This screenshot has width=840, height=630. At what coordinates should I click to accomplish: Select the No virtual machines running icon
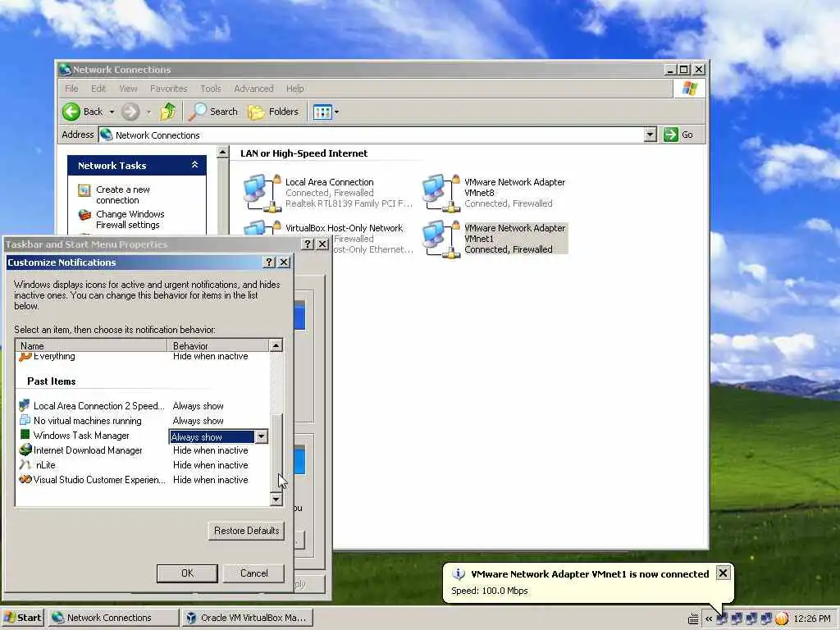click(x=25, y=420)
